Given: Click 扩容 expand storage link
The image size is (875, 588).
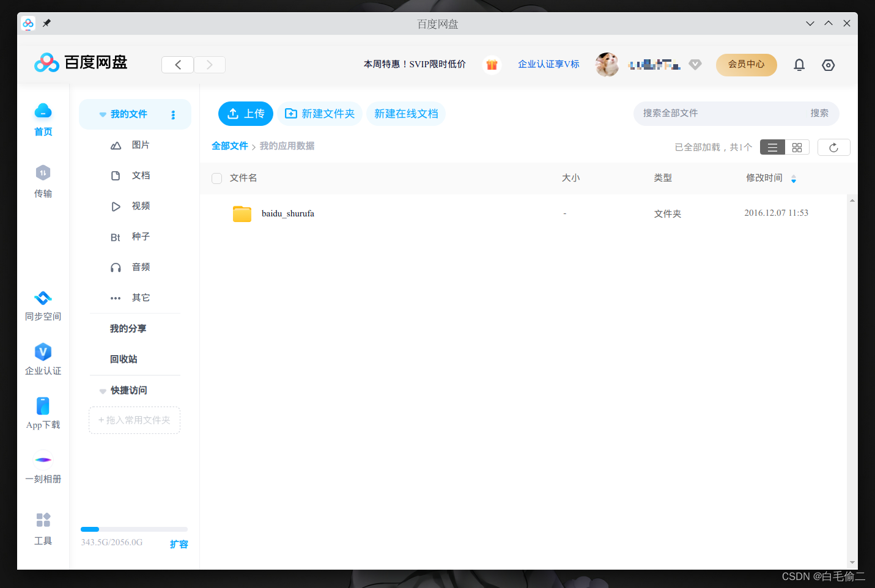Looking at the screenshot, I should pos(179,544).
